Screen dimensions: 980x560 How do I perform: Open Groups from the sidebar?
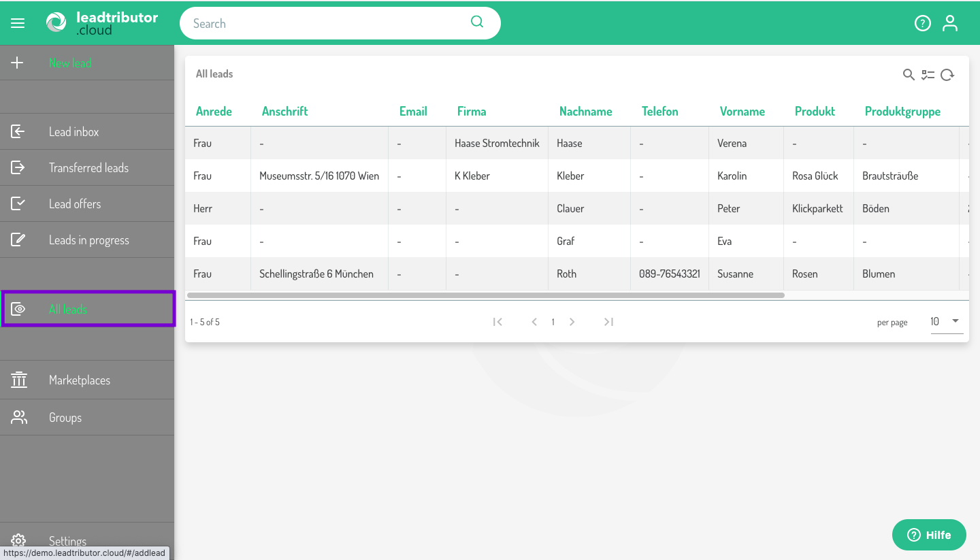point(65,418)
